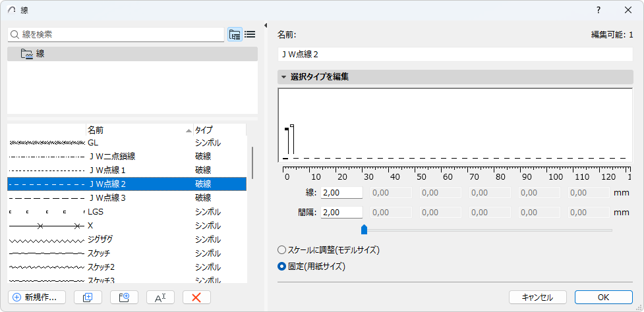
Task: Select the ＪＷ点線３ row
Action: pos(127,198)
